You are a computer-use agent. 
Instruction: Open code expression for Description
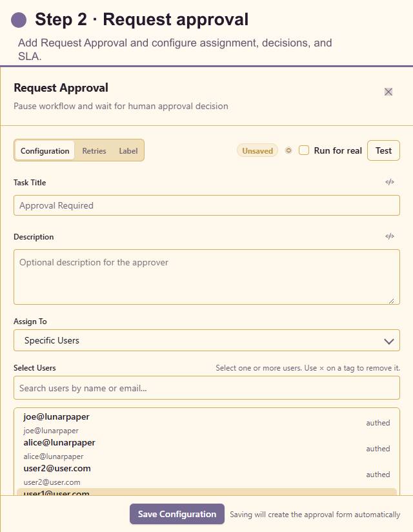coord(390,236)
